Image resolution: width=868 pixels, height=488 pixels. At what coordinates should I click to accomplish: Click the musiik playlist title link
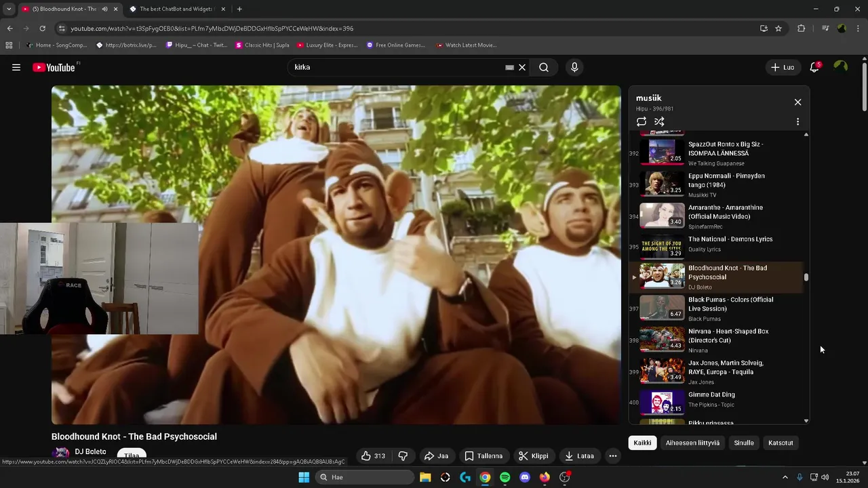tap(648, 98)
